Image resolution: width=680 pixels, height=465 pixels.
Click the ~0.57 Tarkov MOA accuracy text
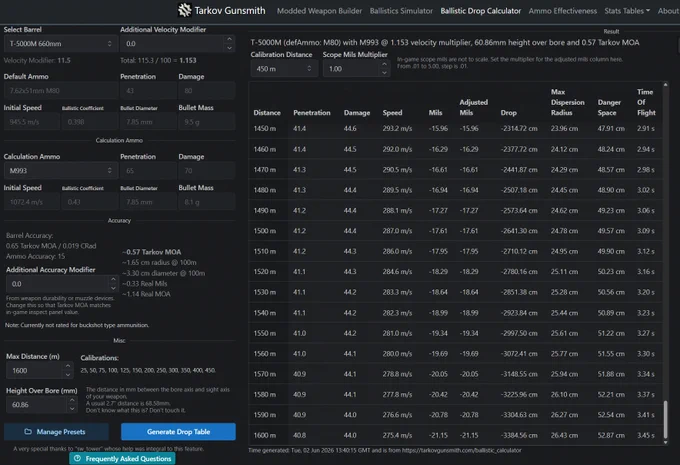click(152, 252)
